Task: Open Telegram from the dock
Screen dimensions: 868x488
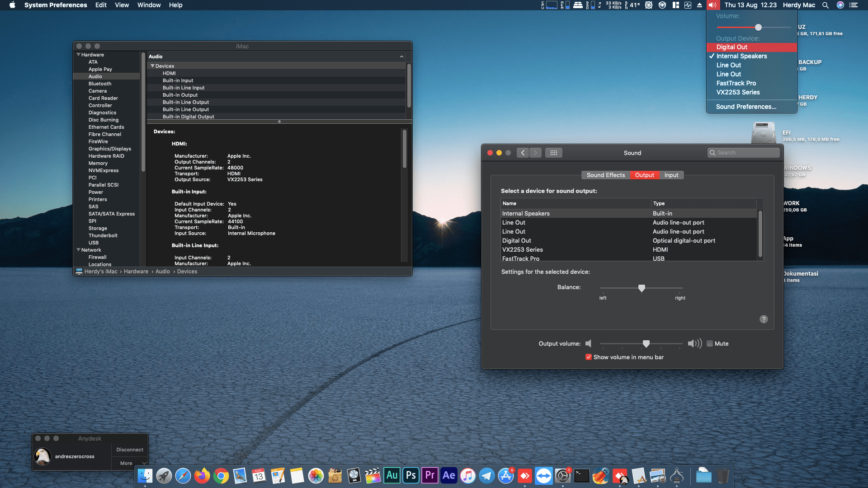Action: coord(487,476)
